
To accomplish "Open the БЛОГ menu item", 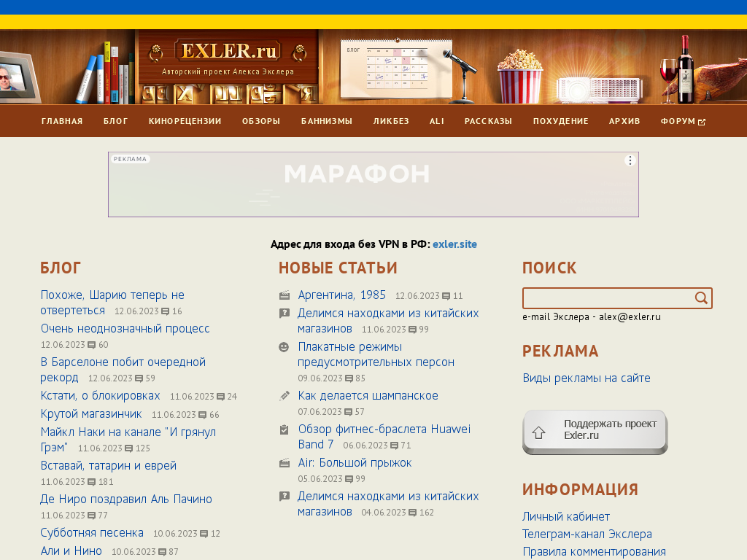I will [116, 122].
